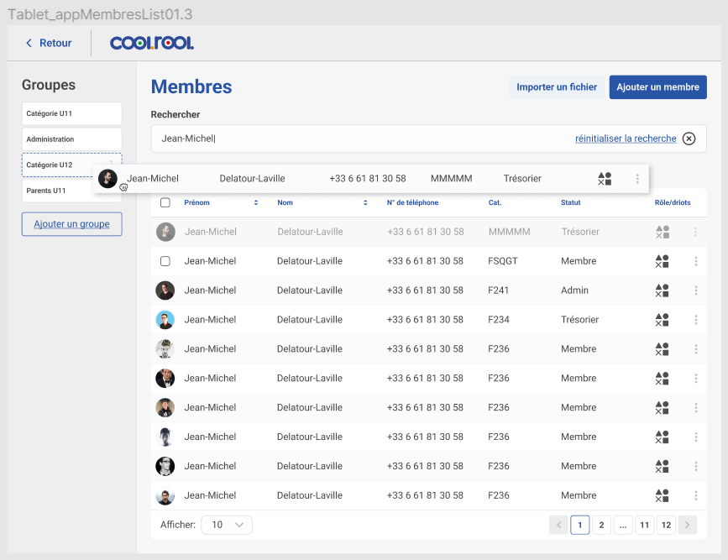Image resolution: width=728 pixels, height=560 pixels.
Task: Open the kebab menu in the floating member card
Action: coord(636,178)
